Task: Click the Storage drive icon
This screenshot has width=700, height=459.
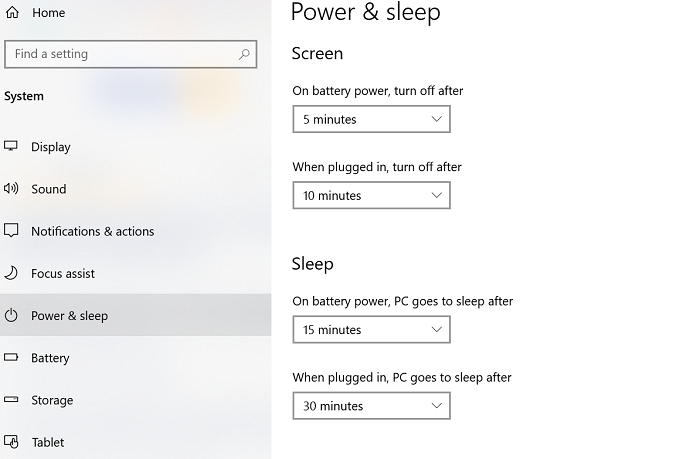Action: click(x=12, y=400)
